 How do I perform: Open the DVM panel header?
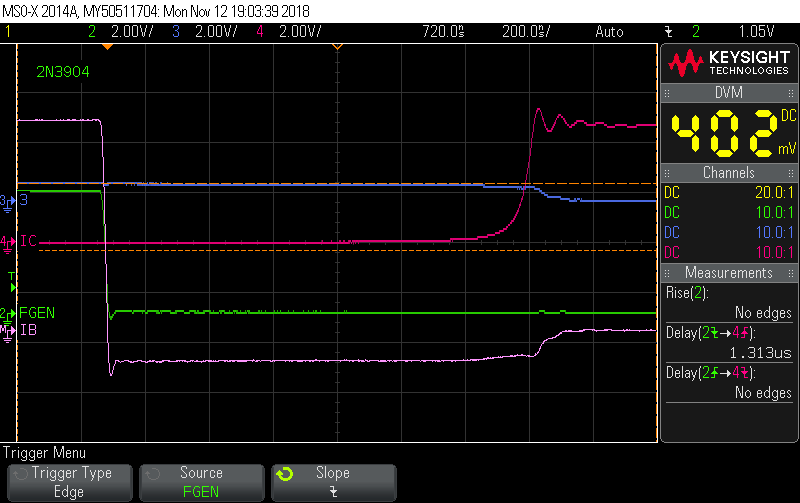click(729, 93)
